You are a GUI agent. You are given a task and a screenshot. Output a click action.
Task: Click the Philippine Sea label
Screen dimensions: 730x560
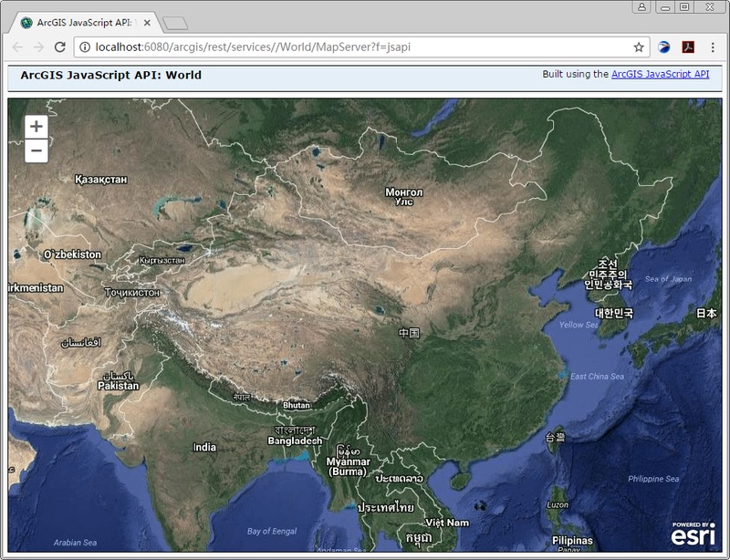tap(653, 479)
